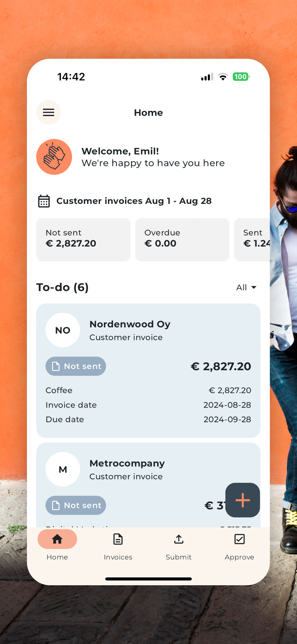Tap the Invoices document icon
The image size is (297, 644).
pyautogui.click(x=118, y=539)
